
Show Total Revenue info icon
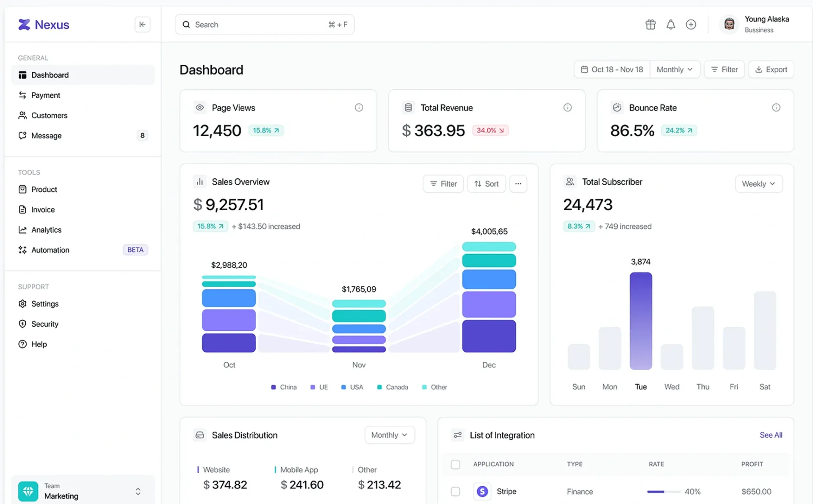pos(567,107)
